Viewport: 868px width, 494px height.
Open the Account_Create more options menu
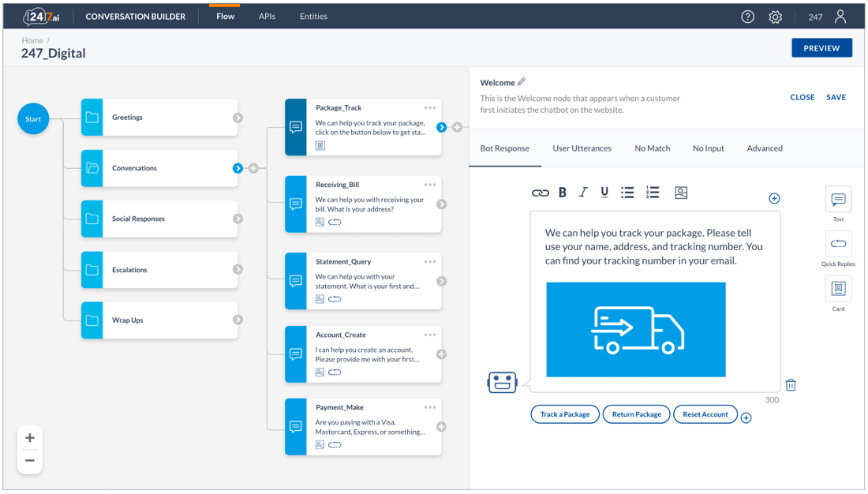point(430,335)
